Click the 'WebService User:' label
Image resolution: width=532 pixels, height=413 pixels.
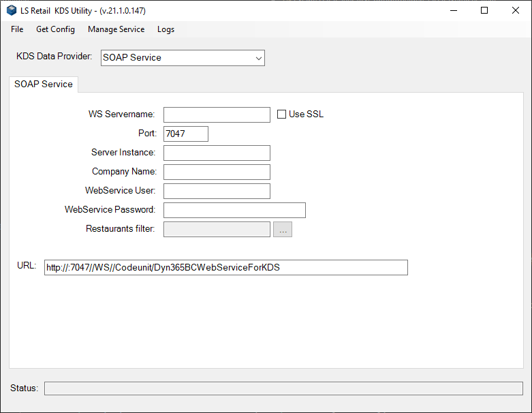120,190
